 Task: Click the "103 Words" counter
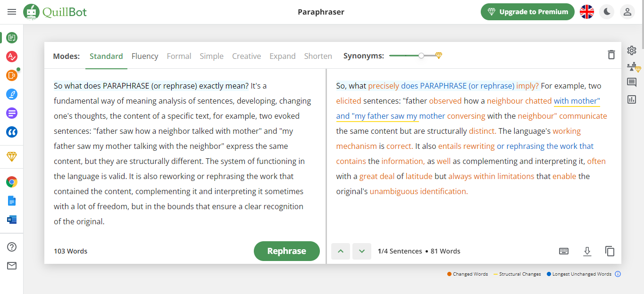tap(71, 251)
